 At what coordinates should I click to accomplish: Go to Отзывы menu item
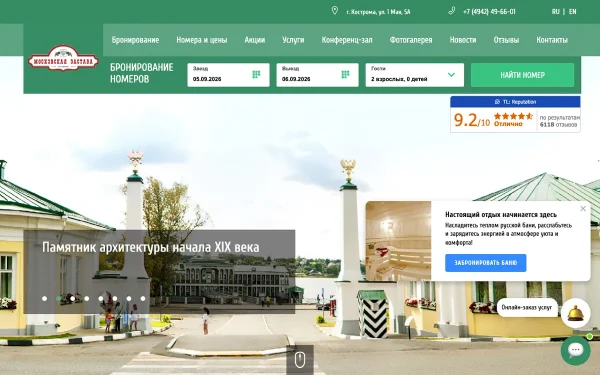pyautogui.click(x=506, y=40)
